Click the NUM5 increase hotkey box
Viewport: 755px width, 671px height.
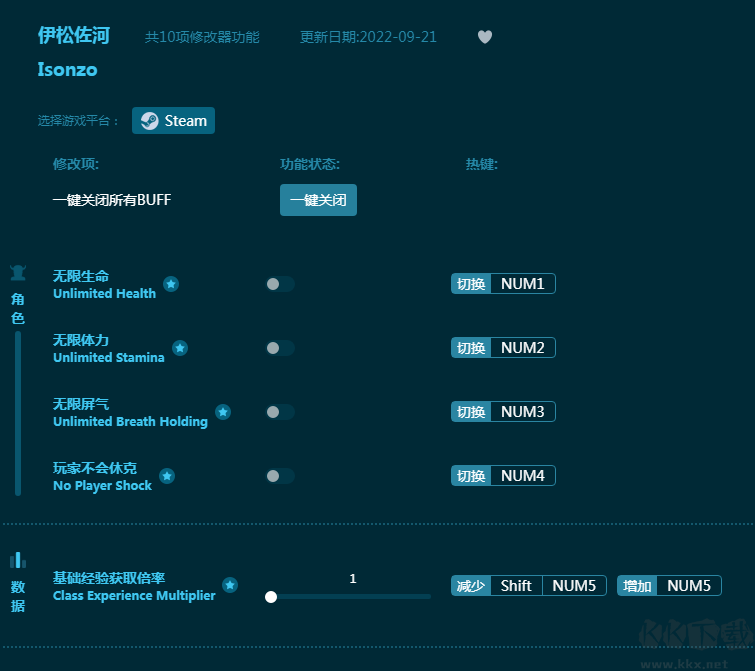tap(688, 586)
